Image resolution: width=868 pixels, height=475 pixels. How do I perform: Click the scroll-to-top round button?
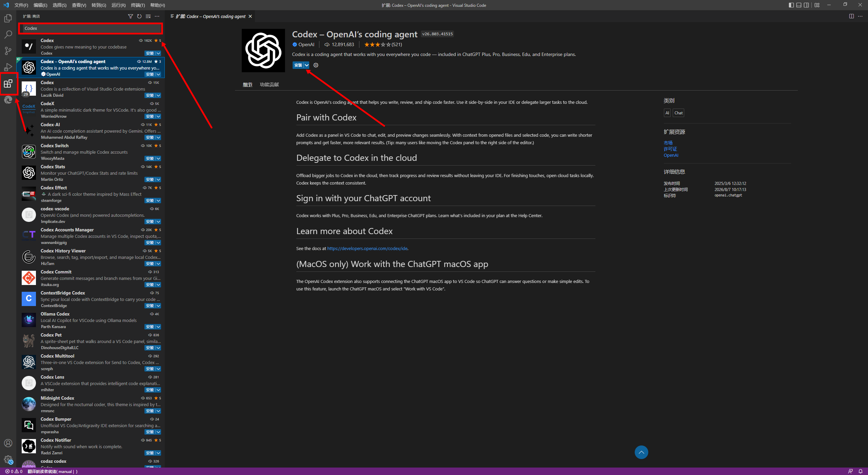(641, 452)
